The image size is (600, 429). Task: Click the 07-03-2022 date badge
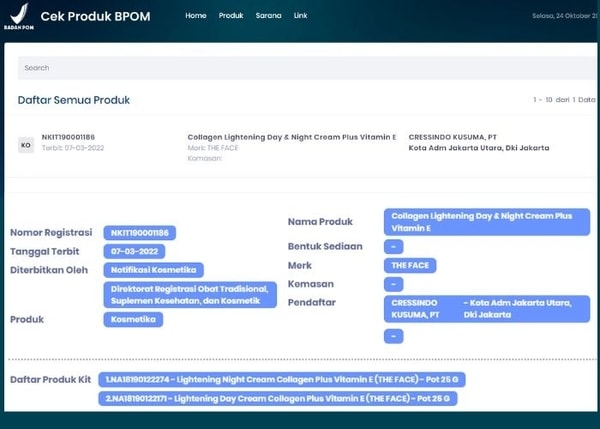(134, 251)
